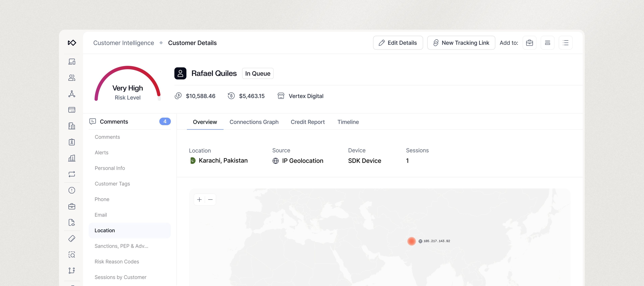This screenshot has height=286, width=644.
Task: Click the stacked lines Add to icon
Action: (x=547, y=43)
